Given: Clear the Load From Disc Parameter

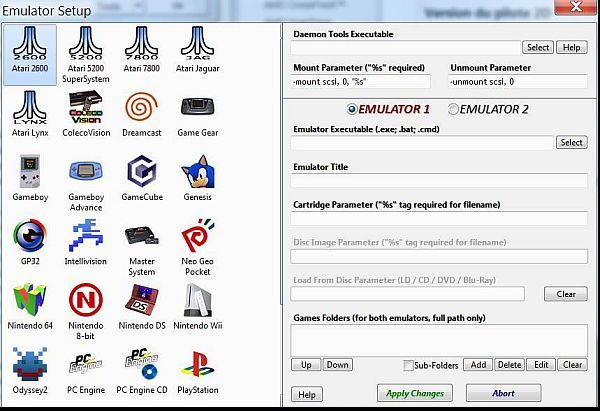Looking at the screenshot, I should (566, 294).
